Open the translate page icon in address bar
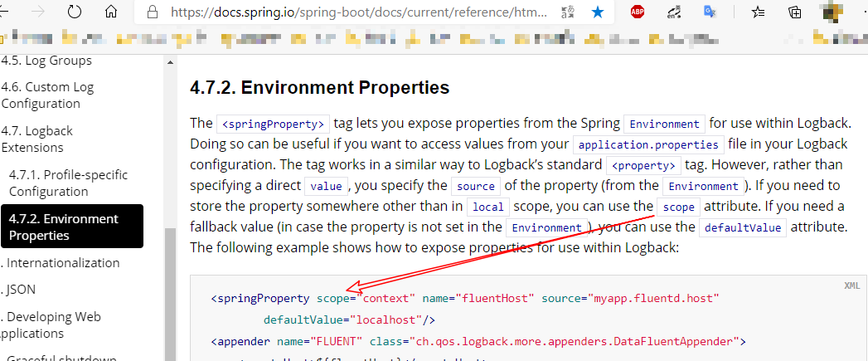The image size is (868, 361). pyautogui.click(x=569, y=12)
